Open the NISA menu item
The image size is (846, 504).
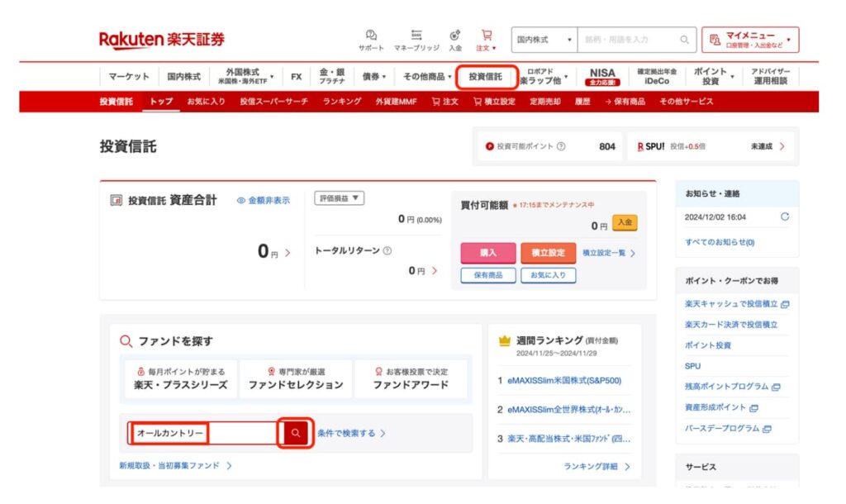602,76
